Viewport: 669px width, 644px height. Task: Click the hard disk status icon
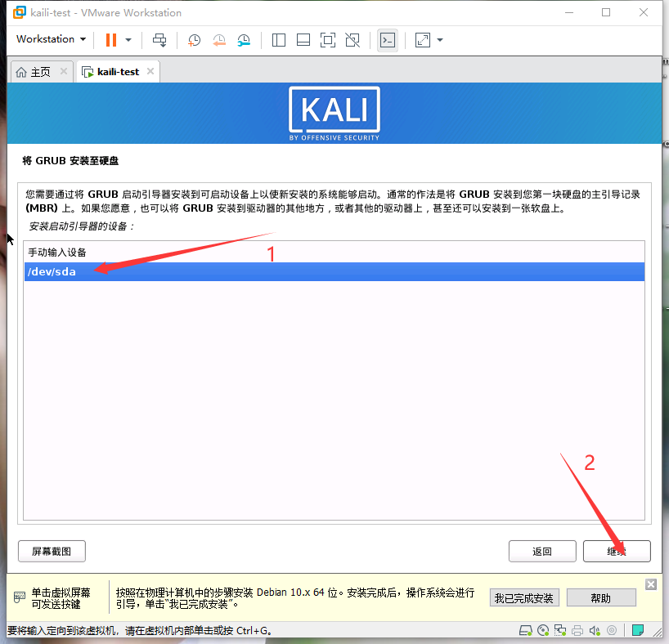click(526, 630)
